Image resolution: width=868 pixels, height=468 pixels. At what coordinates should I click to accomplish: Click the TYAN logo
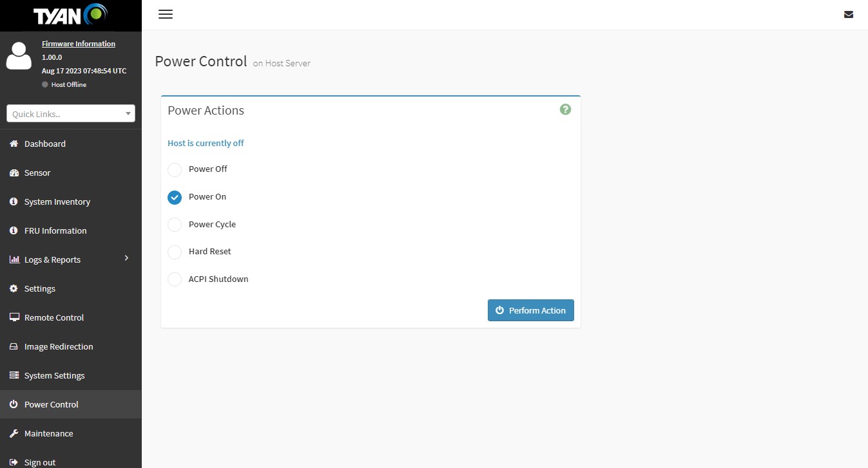point(70,15)
